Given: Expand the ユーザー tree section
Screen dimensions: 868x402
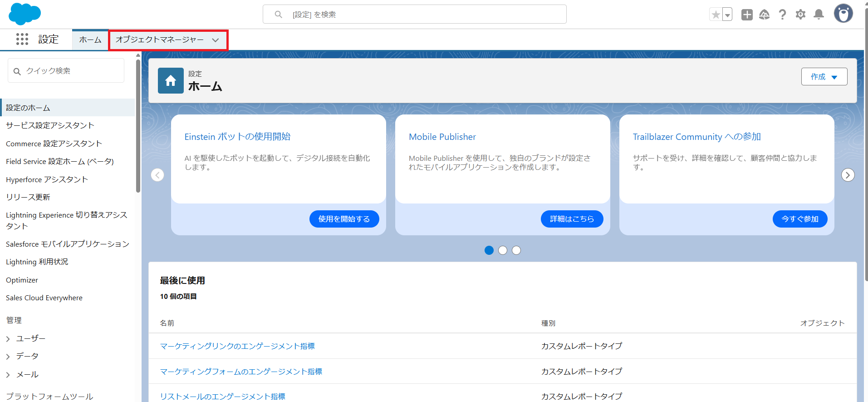Looking at the screenshot, I should point(8,339).
